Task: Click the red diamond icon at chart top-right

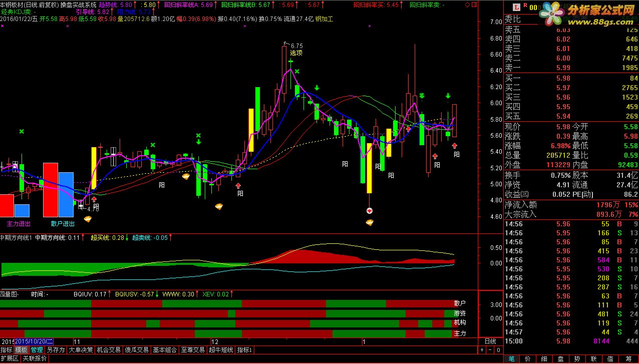Action: tap(467, 5)
